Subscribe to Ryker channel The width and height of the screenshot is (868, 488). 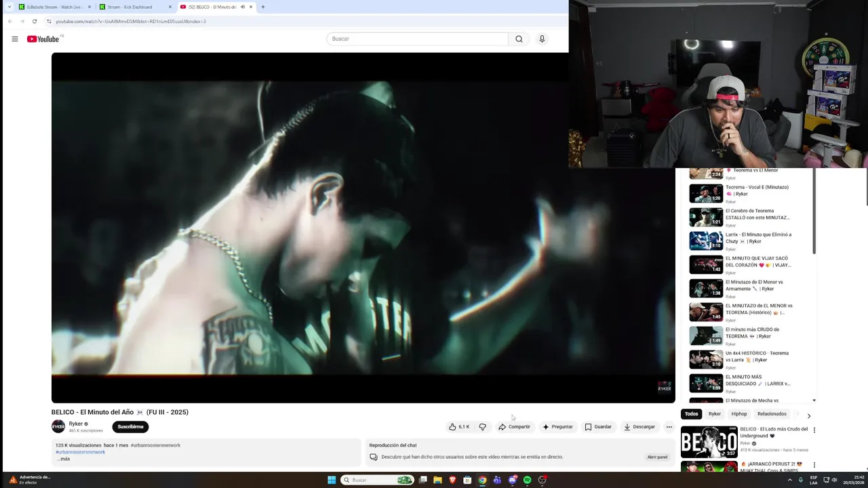(130, 427)
